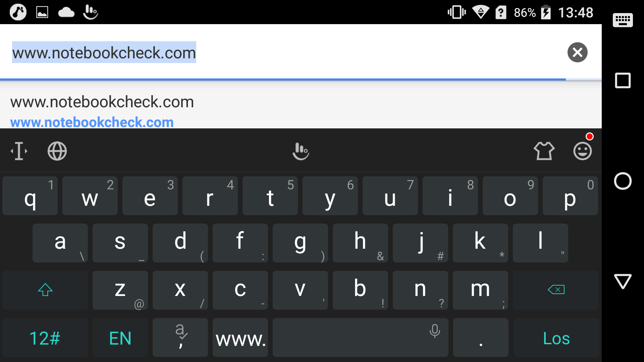This screenshot has width=644, height=362.
Task: Tap the Los go button
Action: click(x=556, y=338)
